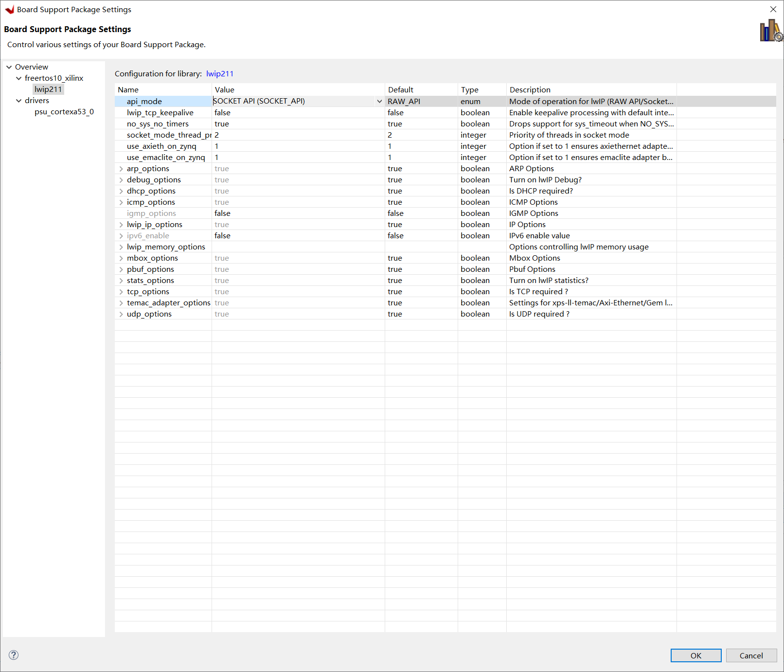
Task: Edit the lwip_tcp_keepalive value false
Action: pyautogui.click(x=222, y=113)
